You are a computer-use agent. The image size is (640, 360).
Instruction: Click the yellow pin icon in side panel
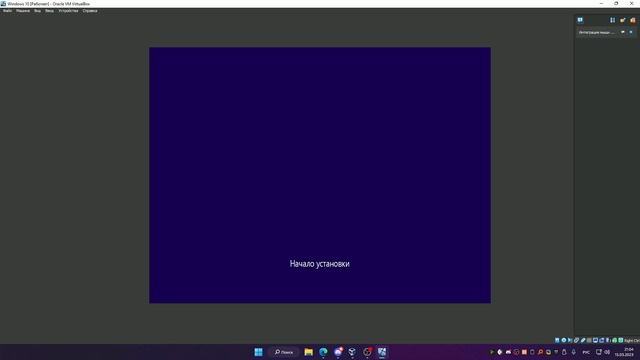[622, 20]
